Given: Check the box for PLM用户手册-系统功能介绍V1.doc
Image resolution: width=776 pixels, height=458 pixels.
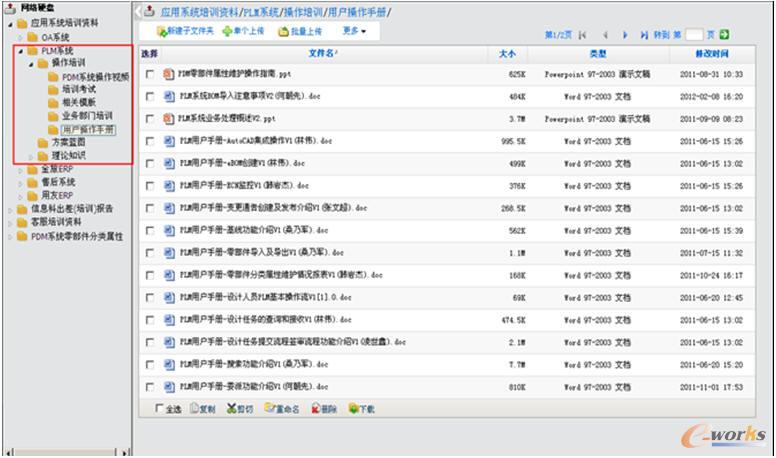Looking at the screenshot, I should [x=149, y=230].
